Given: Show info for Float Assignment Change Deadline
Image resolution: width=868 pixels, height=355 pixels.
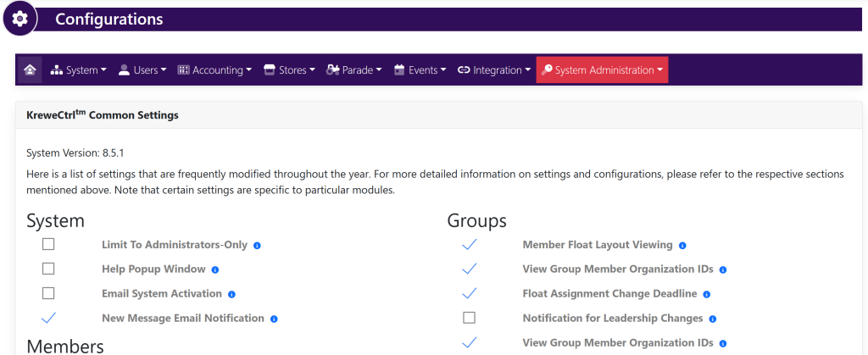Looking at the screenshot, I should click(x=706, y=294).
